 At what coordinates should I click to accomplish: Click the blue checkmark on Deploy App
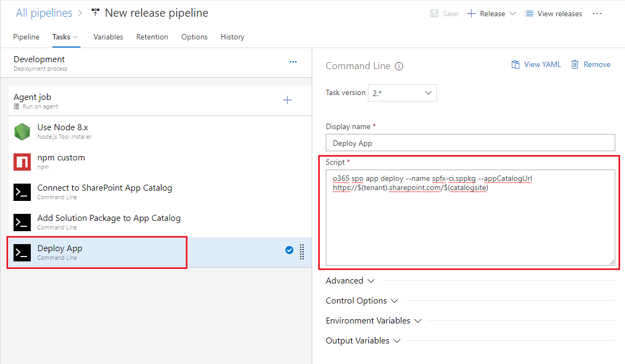pos(289,250)
